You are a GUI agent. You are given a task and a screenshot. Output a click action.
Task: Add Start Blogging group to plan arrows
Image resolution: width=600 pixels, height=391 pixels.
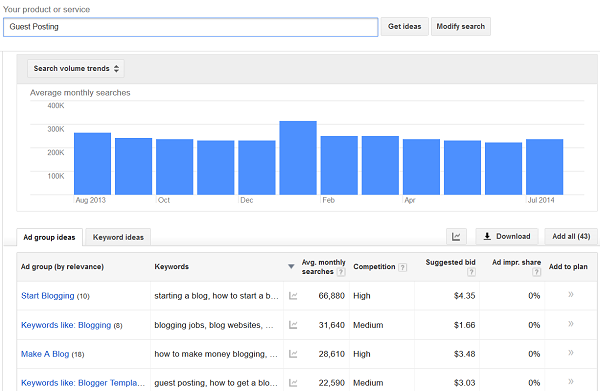(571, 294)
